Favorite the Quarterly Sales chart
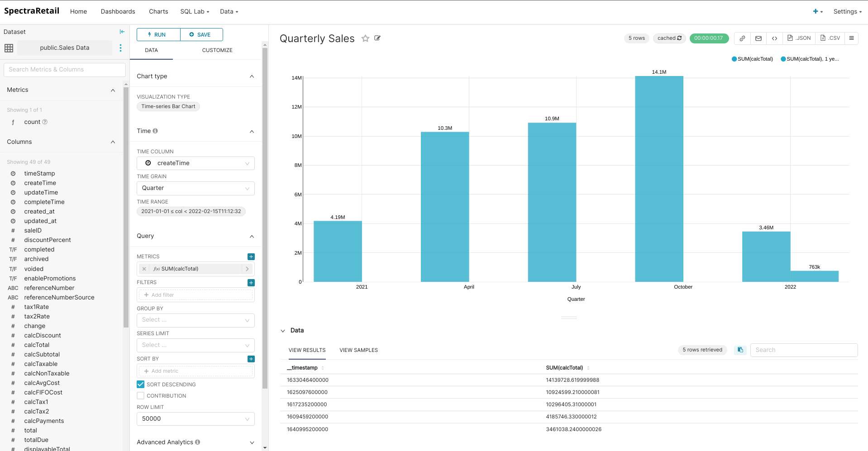Viewport: 868px width, 451px height. [365, 38]
